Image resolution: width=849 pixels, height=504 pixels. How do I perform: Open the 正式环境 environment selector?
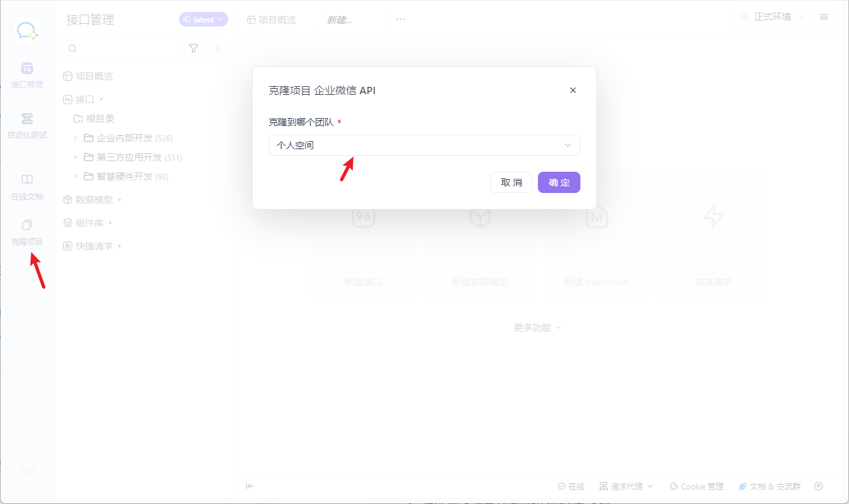[x=771, y=17]
